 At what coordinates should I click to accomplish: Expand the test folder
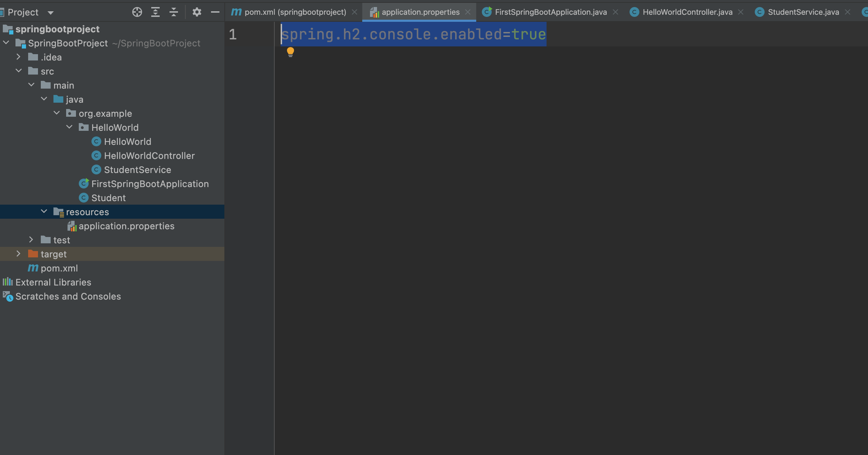click(31, 240)
